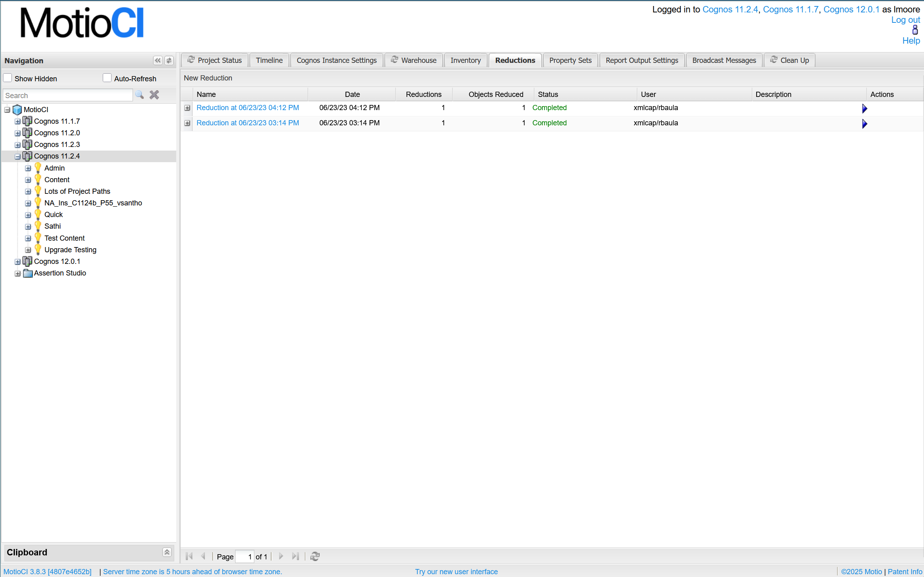
Task: Click the action arrow for the 03:14 PM reduction
Action: pyautogui.click(x=864, y=124)
